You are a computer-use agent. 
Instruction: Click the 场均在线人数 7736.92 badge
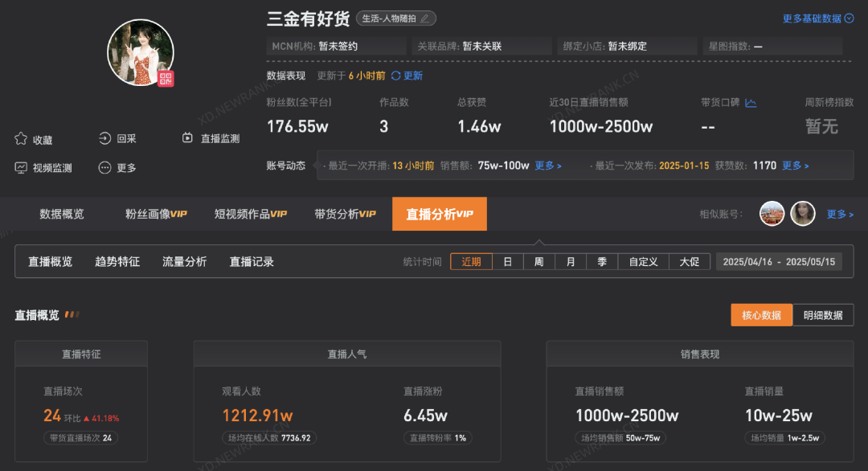click(x=269, y=438)
